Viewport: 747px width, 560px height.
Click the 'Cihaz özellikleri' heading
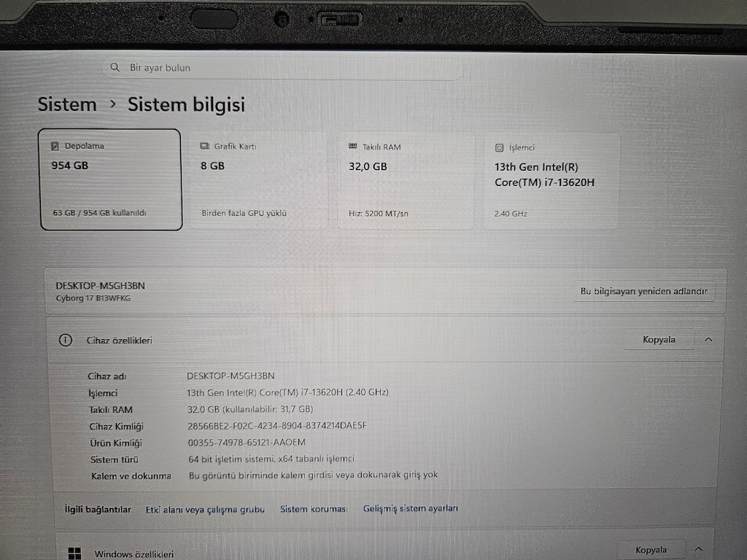tap(119, 341)
